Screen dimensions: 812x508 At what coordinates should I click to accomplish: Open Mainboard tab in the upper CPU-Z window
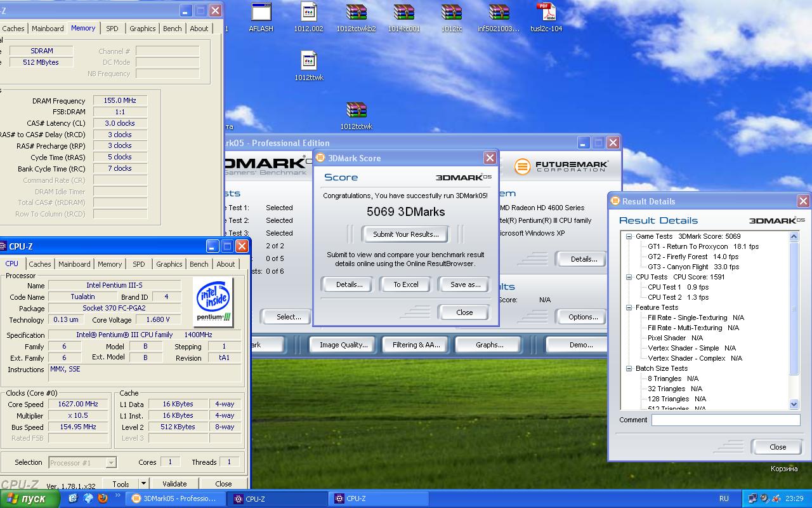click(x=48, y=29)
